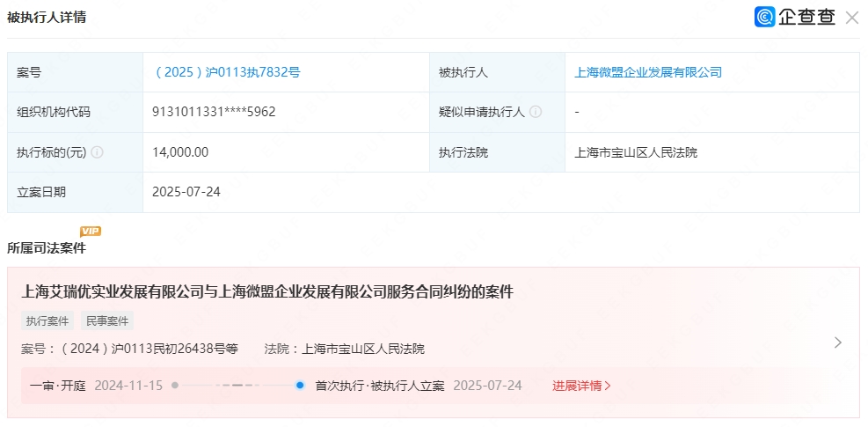
Task: Click the 执行法院 label cell
Action: (497, 152)
